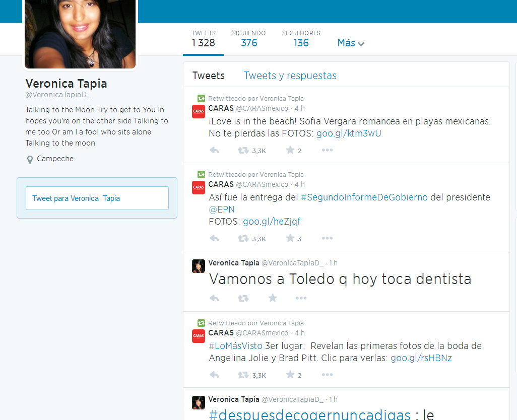Retweet the Vamonos a Toledo tweet
The width and height of the screenshot is (517, 420).
pos(243,298)
